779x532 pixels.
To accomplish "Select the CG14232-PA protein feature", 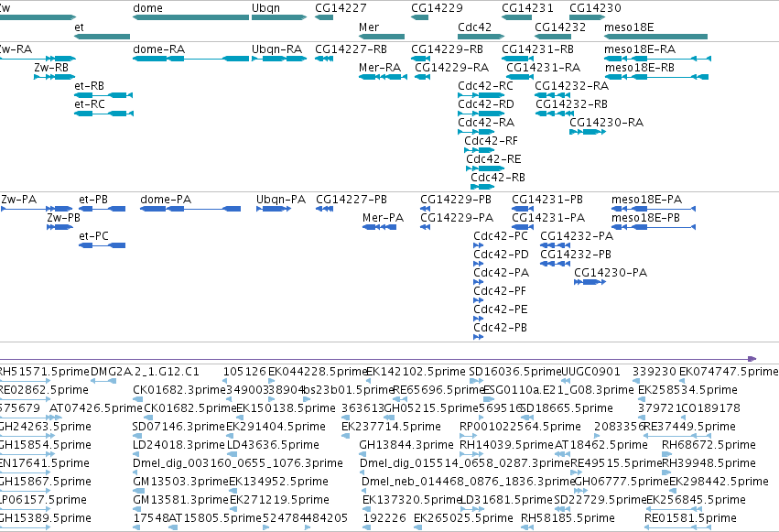I will click(555, 246).
